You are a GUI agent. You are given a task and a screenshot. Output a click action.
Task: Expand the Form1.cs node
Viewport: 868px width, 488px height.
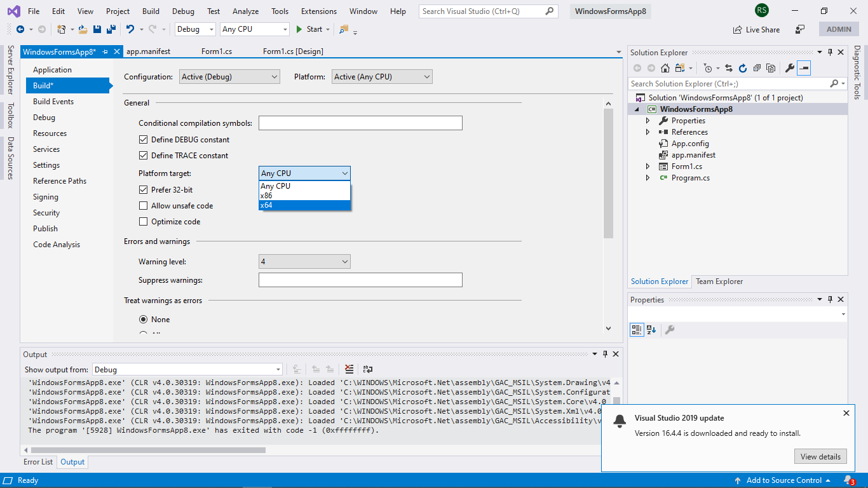648,166
